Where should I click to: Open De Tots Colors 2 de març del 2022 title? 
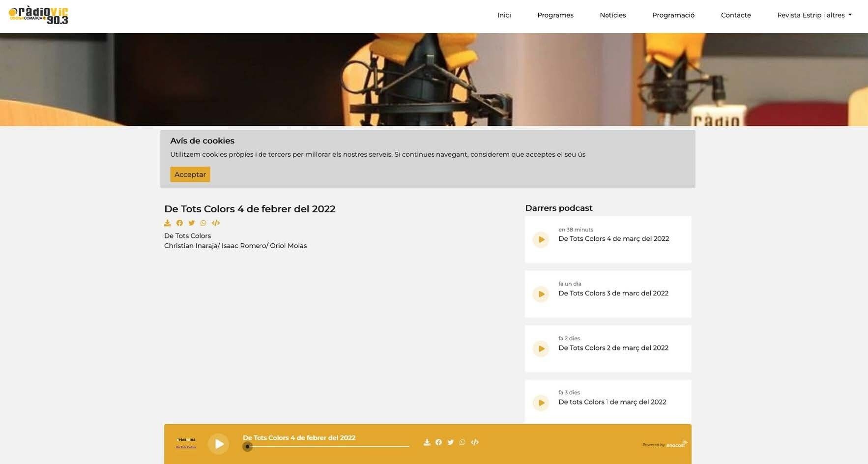click(x=613, y=348)
